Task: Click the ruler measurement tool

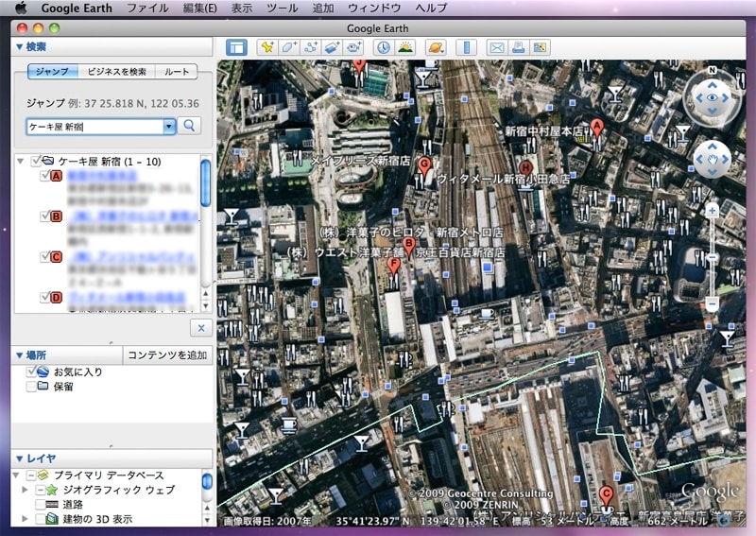Action: (x=464, y=46)
